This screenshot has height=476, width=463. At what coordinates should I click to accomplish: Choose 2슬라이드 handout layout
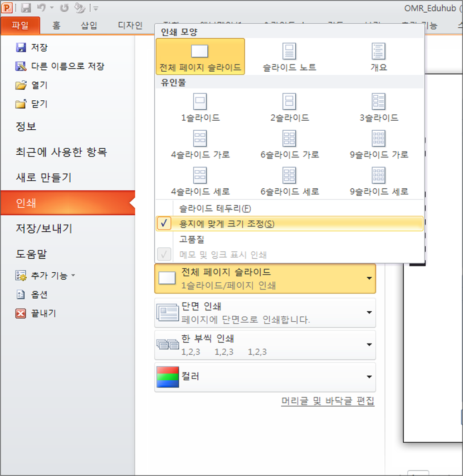coord(289,108)
